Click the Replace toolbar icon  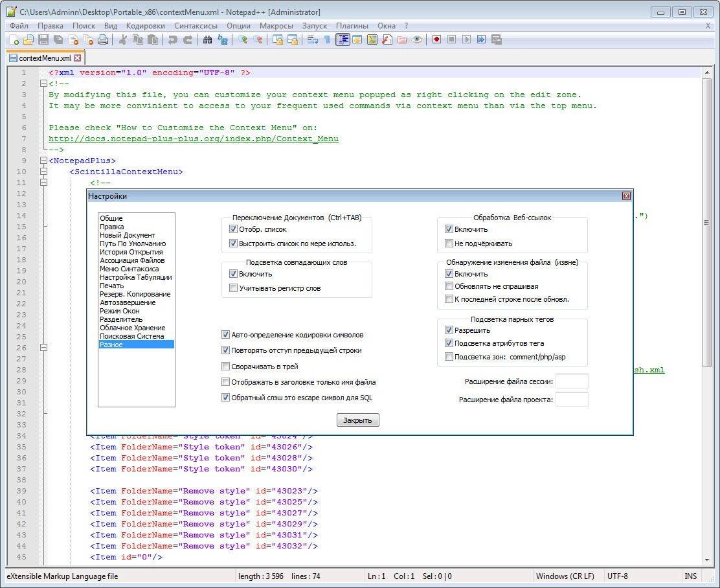[223, 40]
